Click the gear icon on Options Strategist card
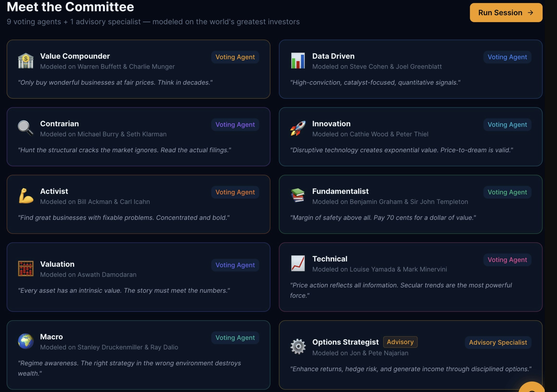Screen dimensions: 557x392 (298, 346)
